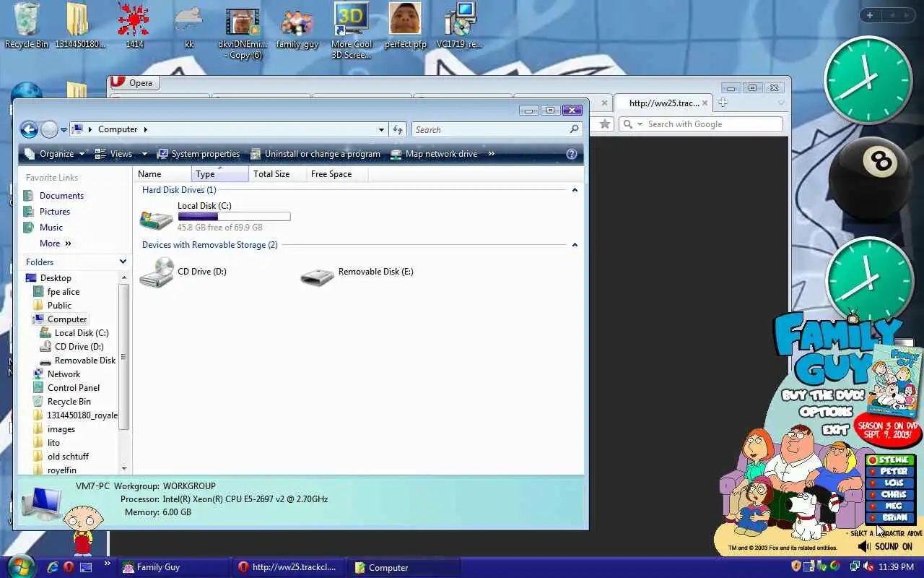924x578 pixels.
Task: Select MEG character in Family Guy app
Action: point(890,506)
